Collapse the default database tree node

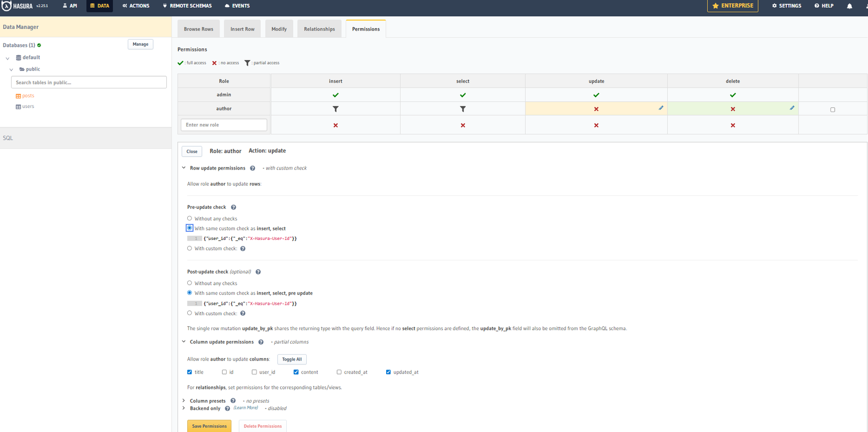pos(7,58)
